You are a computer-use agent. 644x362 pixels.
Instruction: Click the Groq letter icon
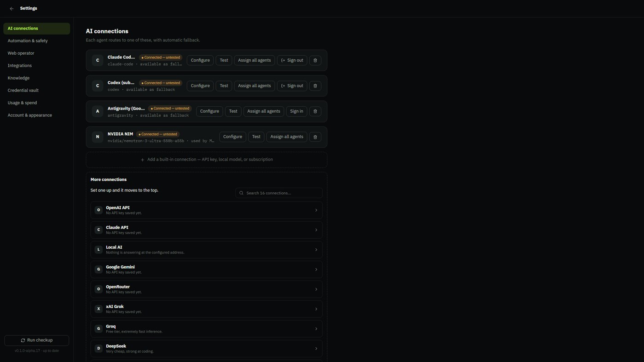coord(99,329)
